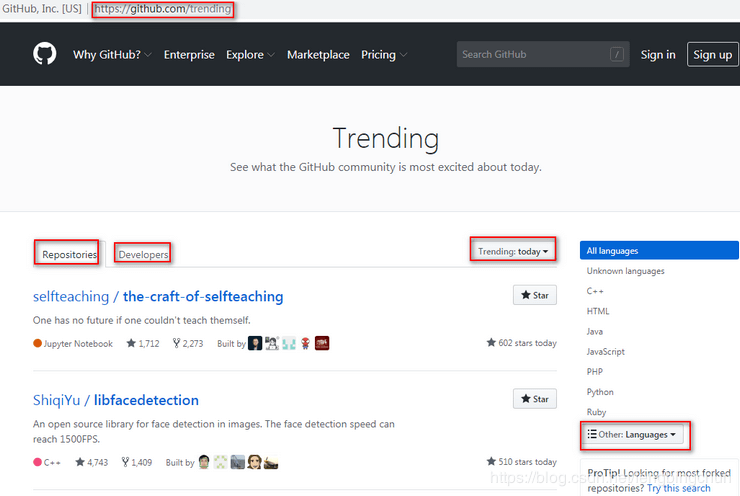Click the Jupyter Notebook language label
740x496 pixels.
pos(78,344)
